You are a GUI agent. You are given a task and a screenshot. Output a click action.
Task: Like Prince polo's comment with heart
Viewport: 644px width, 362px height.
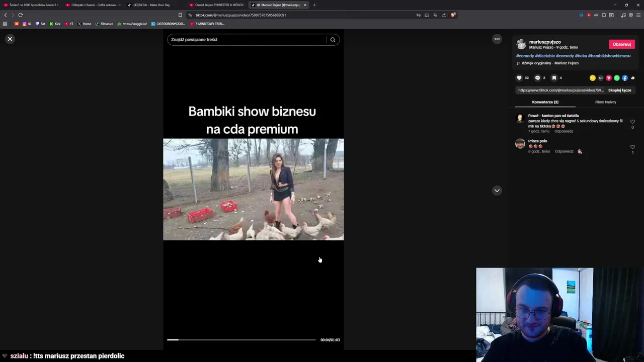(x=632, y=147)
